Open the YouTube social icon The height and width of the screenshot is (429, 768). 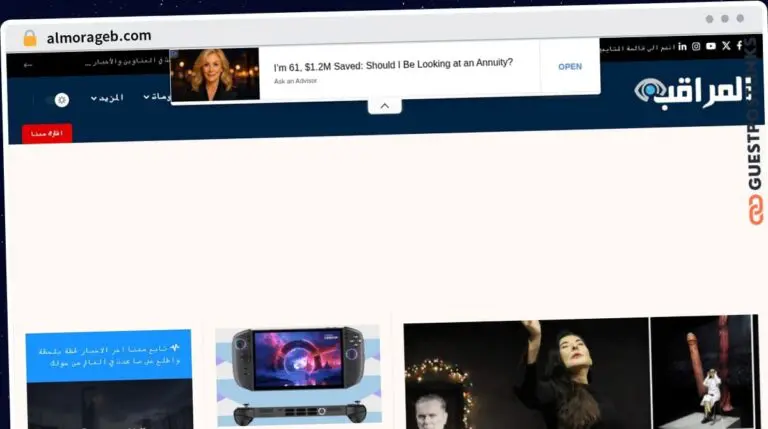(x=711, y=46)
